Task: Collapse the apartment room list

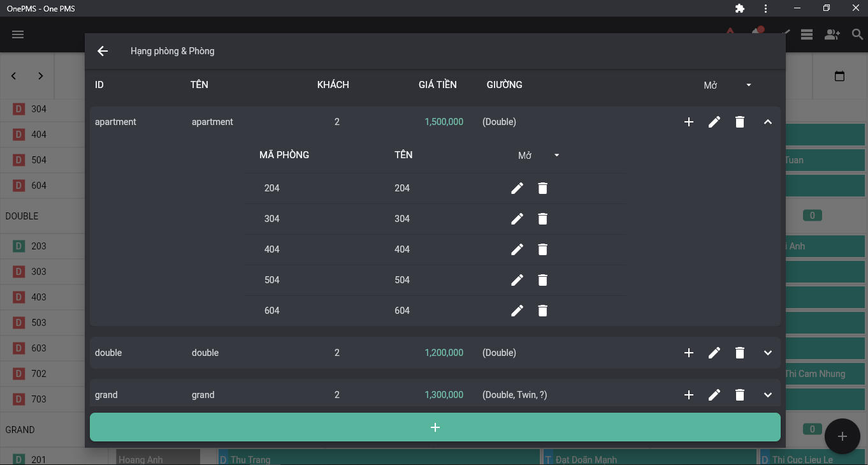Action: [x=768, y=122]
